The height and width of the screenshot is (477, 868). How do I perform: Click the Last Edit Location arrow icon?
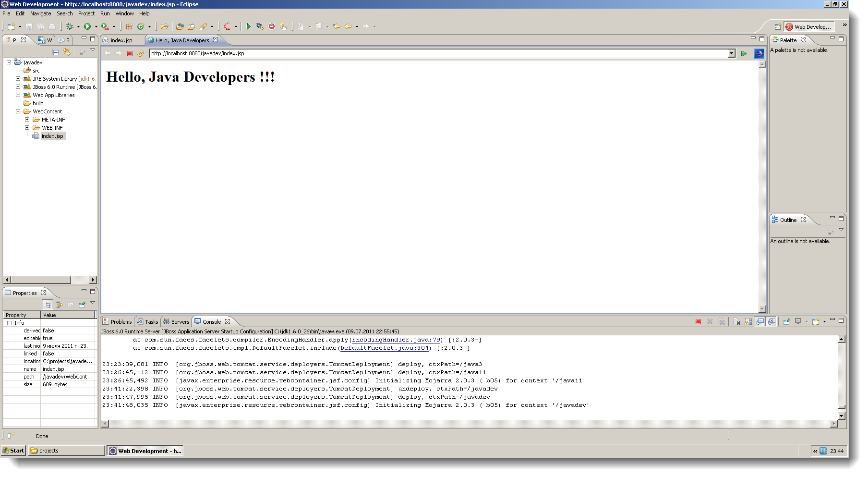pyautogui.click(x=337, y=26)
